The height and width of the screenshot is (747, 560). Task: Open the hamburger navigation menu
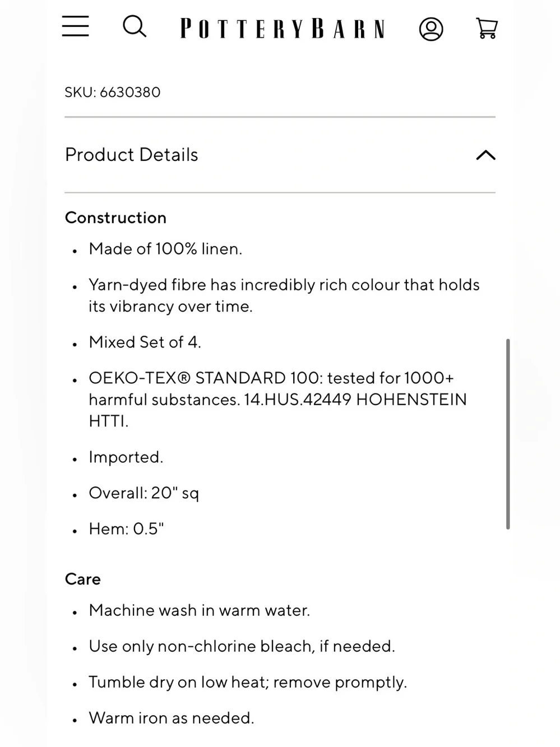[75, 26]
